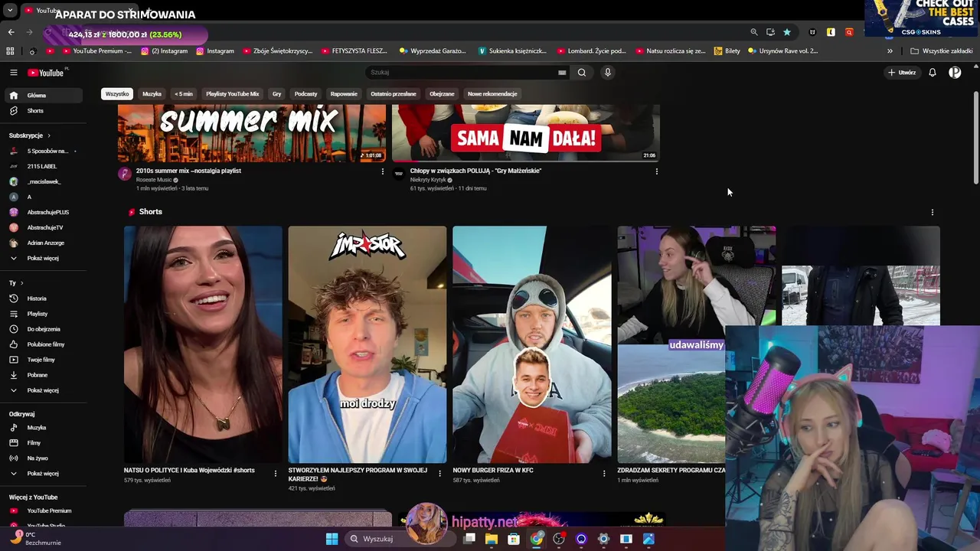Open Microsoft Store from taskbar
This screenshot has height=551, width=980.
point(514,539)
